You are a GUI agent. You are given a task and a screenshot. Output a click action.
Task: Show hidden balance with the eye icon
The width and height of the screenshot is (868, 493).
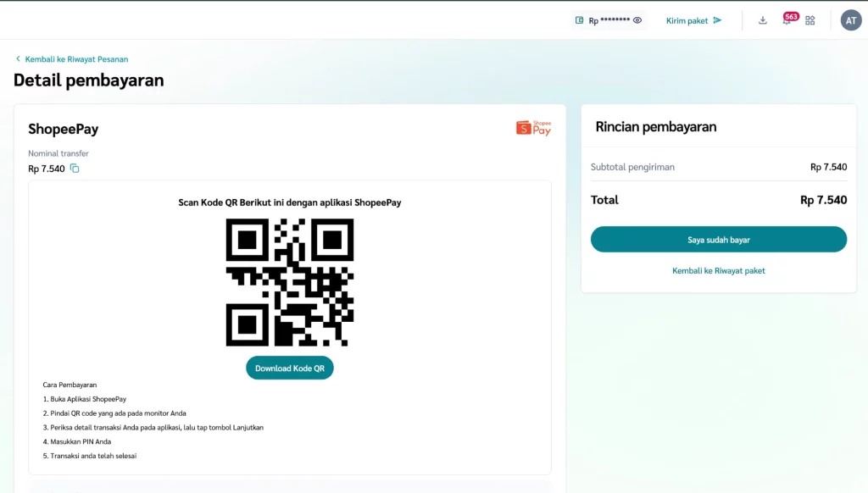[637, 20]
